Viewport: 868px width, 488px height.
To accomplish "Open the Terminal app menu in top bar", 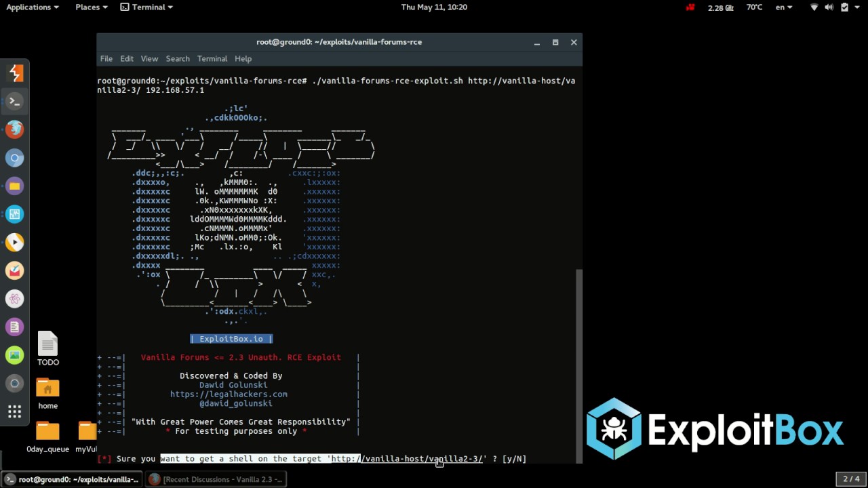I will pyautogui.click(x=146, y=7).
